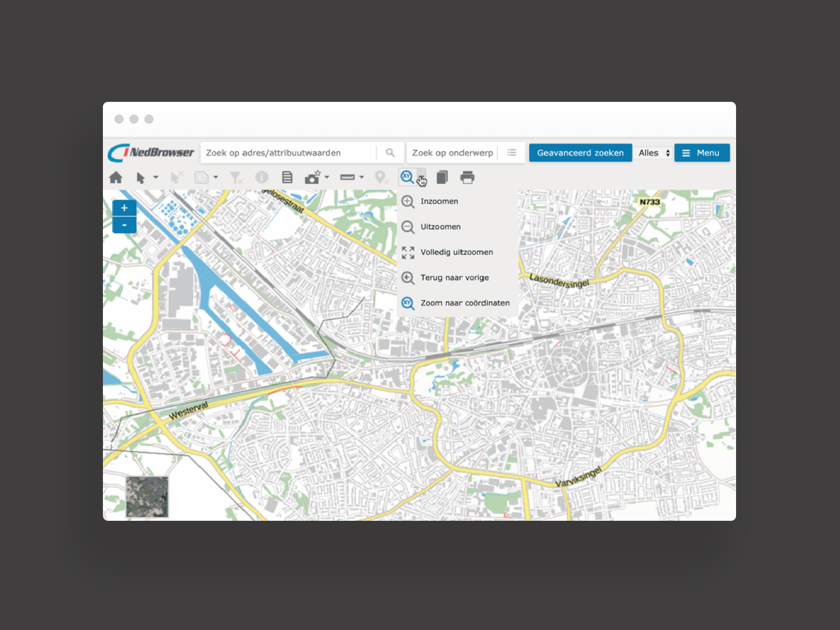Image resolution: width=840 pixels, height=630 pixels.
Task: Click the magnifier search icon
Action: 390,153
